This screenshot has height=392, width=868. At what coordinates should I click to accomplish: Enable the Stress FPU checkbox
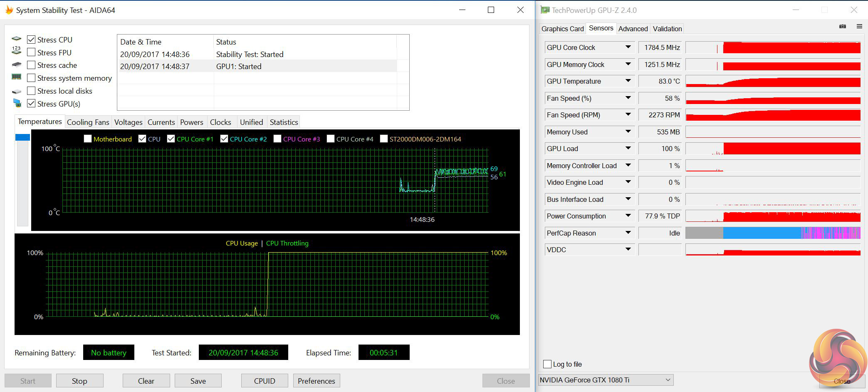coord(31,52)
